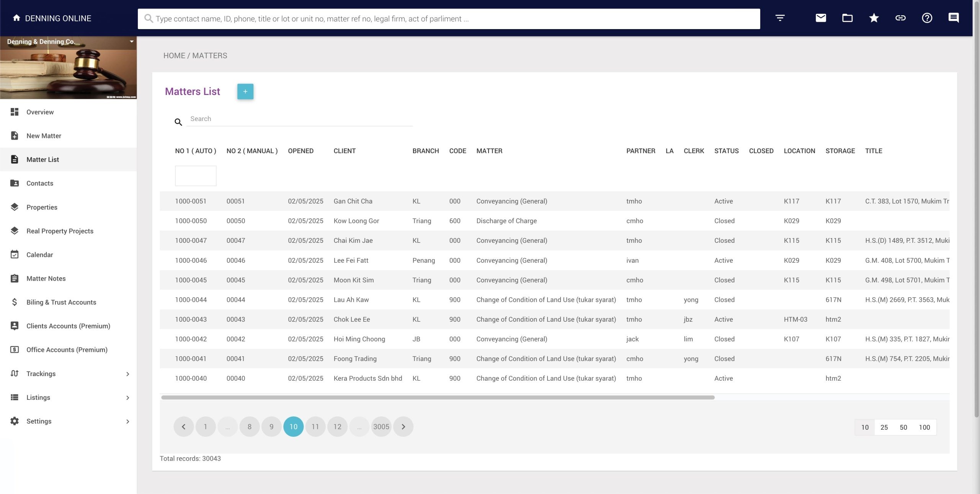Open Matter Notes in sidebar
This screenshot has width=980, height=494.
click(46, 278)
